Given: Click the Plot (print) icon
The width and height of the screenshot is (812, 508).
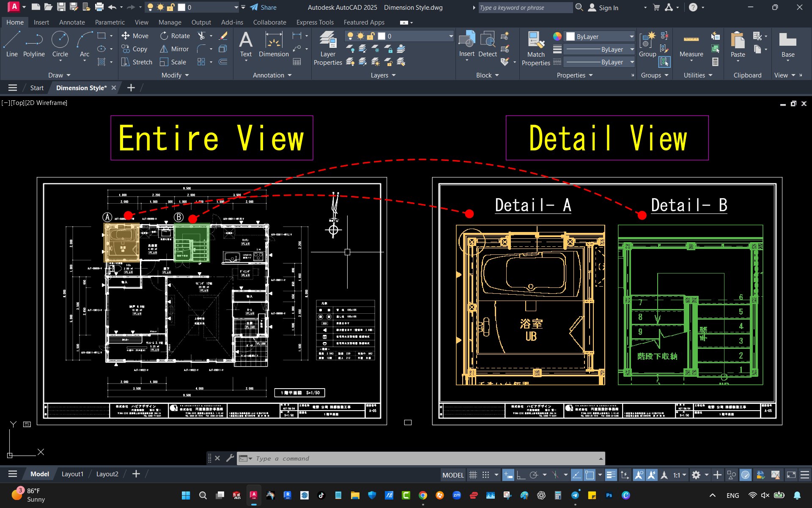Looking at the screenshot, I should [x=99, y=7].
